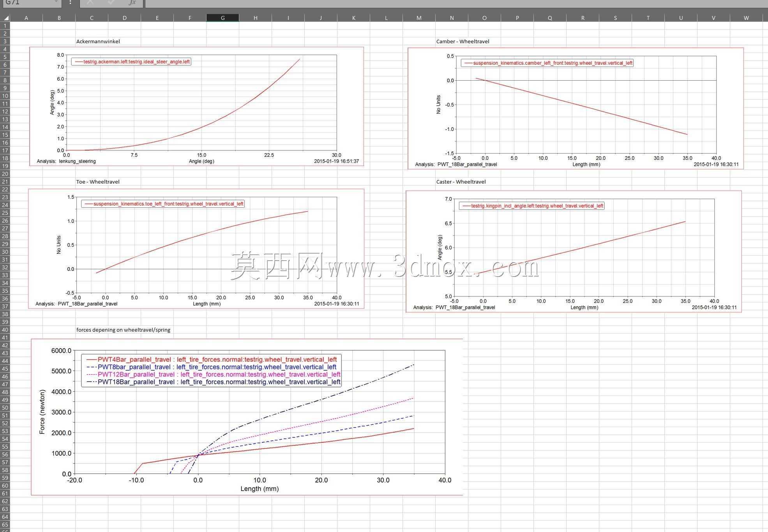Click 'Analysis: lenkung_steering' label
This screenshot has width=768, height=532.
[66, 161]
